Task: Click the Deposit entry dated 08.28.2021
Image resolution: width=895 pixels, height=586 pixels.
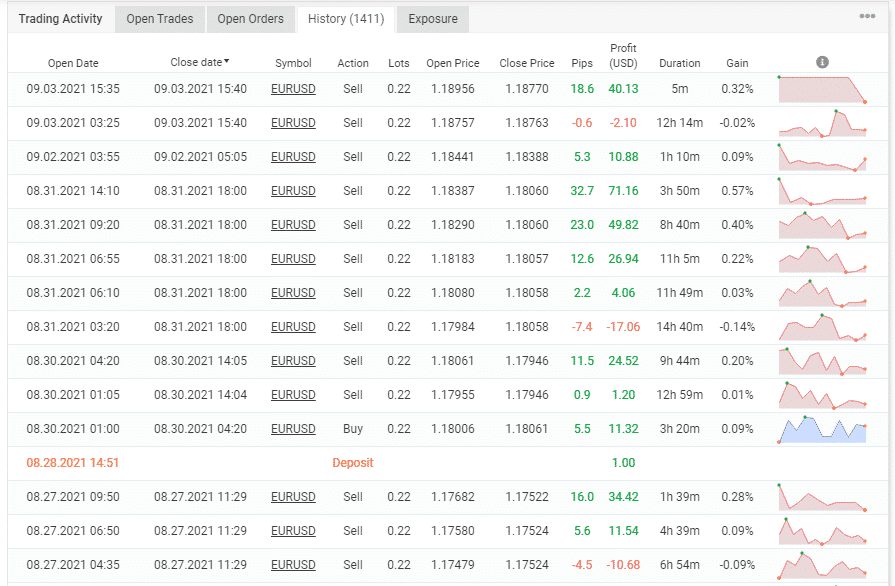Action: coord(352,463)
